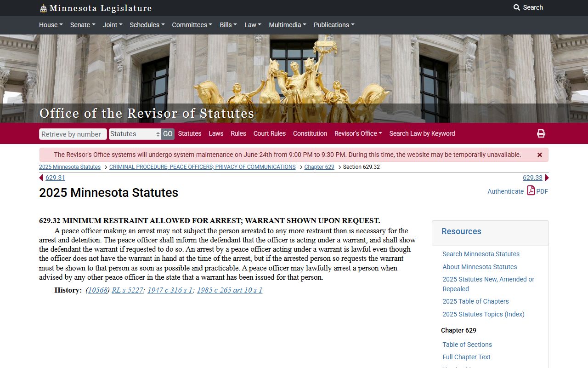Open Search Law by Keyword
The image size is (588, 368).
click(422, 133)
